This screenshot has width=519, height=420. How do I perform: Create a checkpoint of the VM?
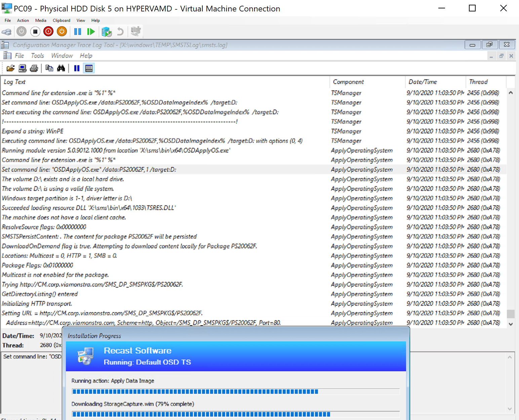[x=107, y=31]
